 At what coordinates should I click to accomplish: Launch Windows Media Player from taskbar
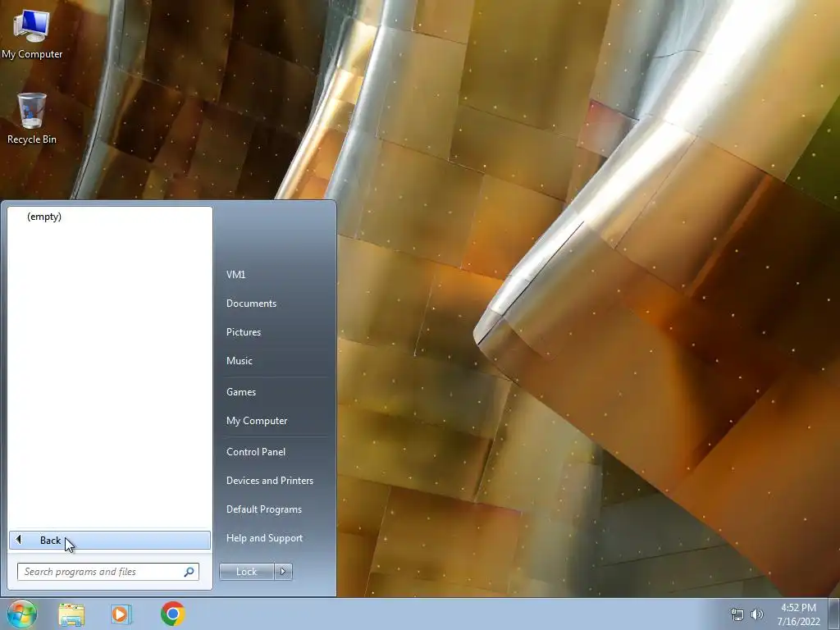pyautogui.click(x=121, y=614)
